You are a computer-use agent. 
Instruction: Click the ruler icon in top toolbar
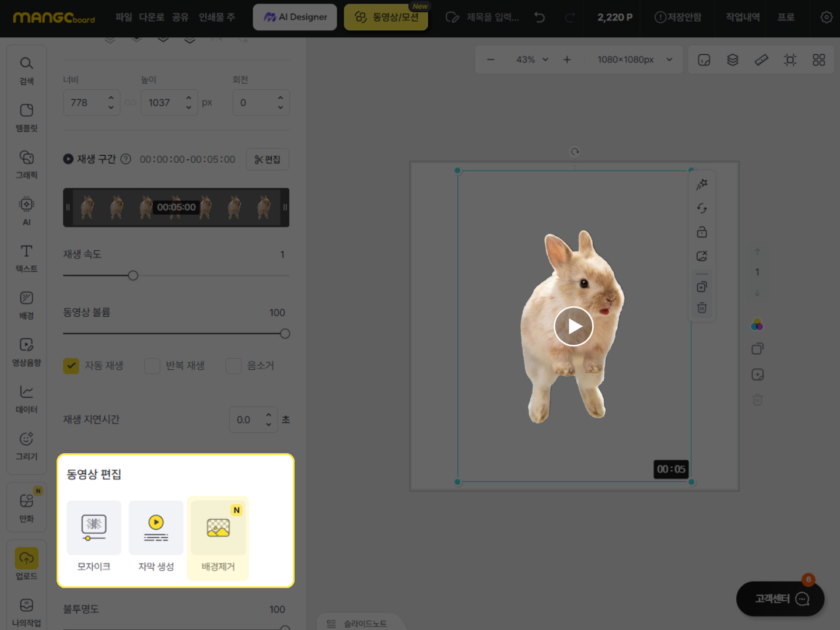pyautogui.click(x=761, y=60)
